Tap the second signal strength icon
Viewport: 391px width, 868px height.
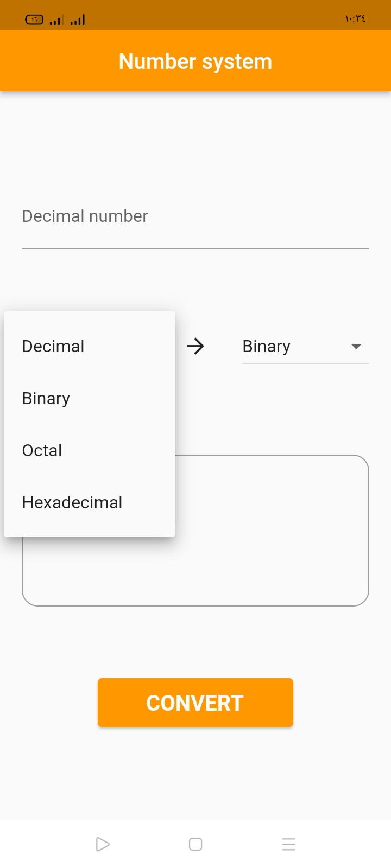pyautogui.click(x=78, y=20)
